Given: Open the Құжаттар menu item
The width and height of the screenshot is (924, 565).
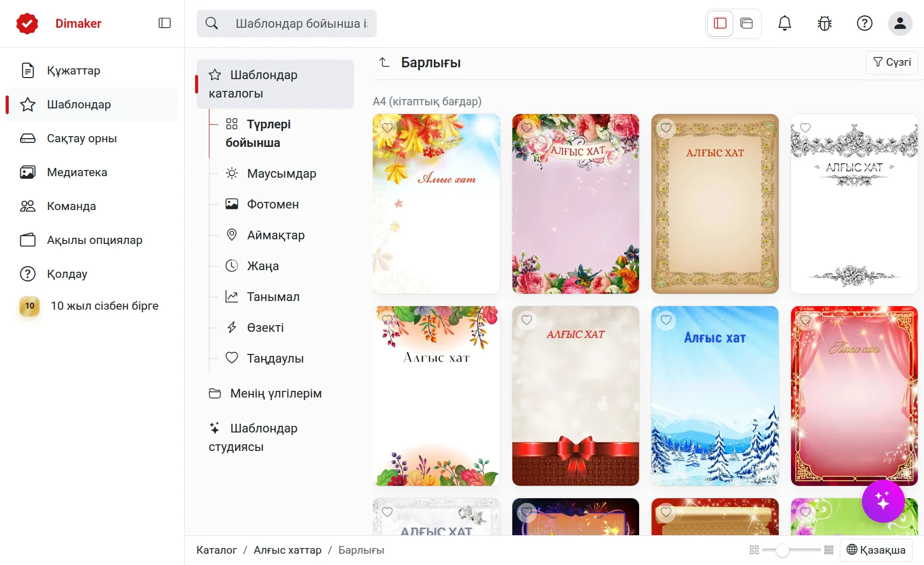Looking at the screenshot, I should 91,70.
